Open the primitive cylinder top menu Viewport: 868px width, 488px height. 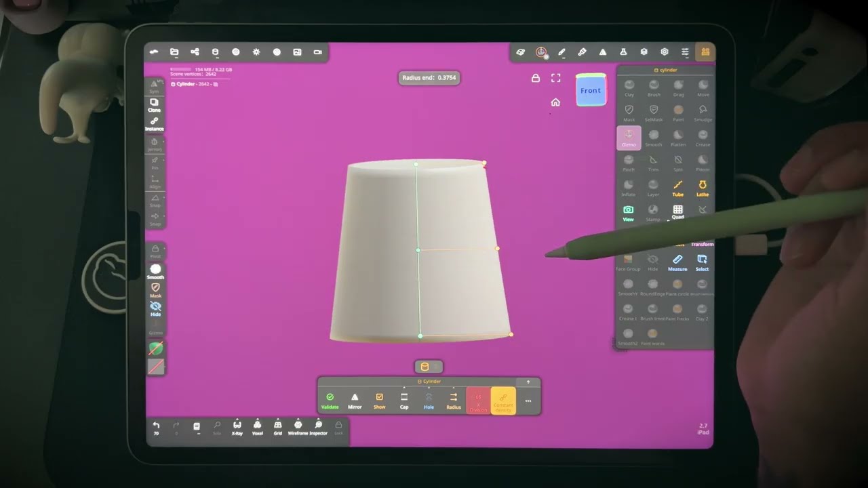[x=216, y=52]
